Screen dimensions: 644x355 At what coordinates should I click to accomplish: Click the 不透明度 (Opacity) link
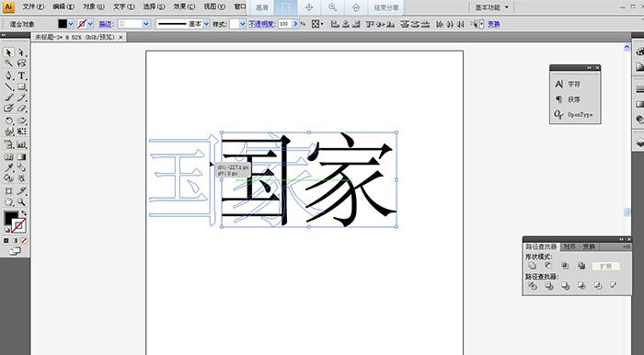pyautogui.click(x=261, y=24)
